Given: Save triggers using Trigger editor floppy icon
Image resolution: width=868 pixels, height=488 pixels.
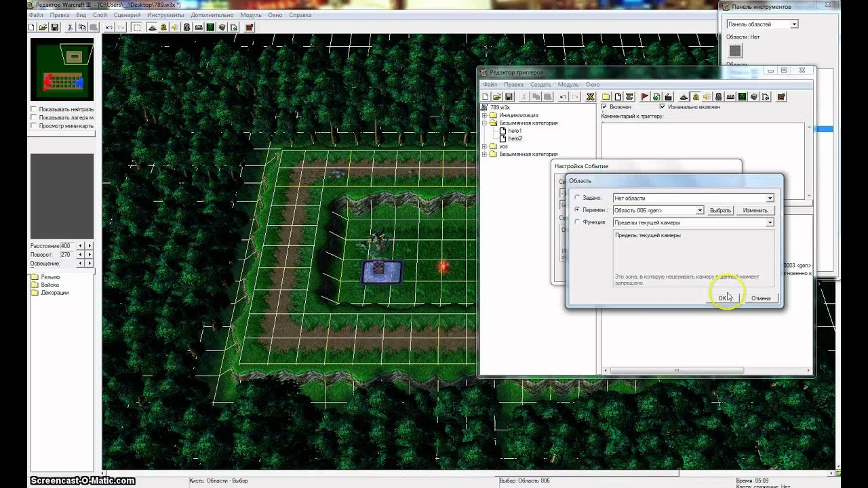Looking at the screenshot, I should tap(509, 97).
